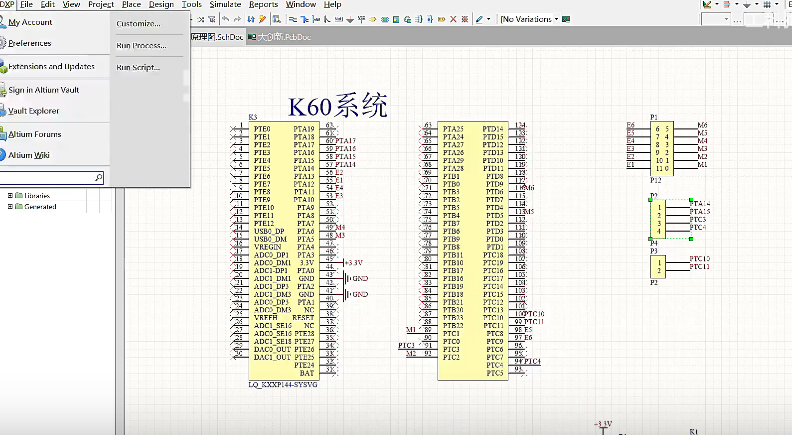Open the File menu
This screenshot has height=435, width=792.
26,4
